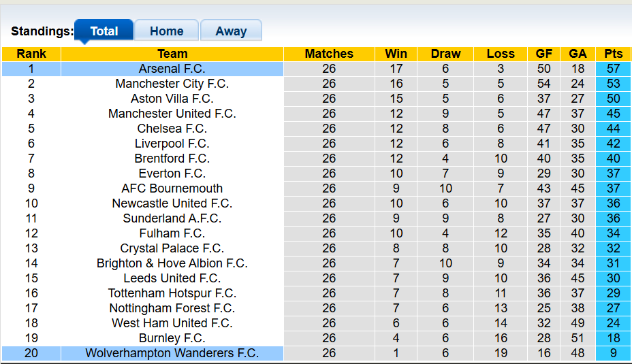632x364 pixels.
Task: Click the Draw column header
Action: point(445,54)
